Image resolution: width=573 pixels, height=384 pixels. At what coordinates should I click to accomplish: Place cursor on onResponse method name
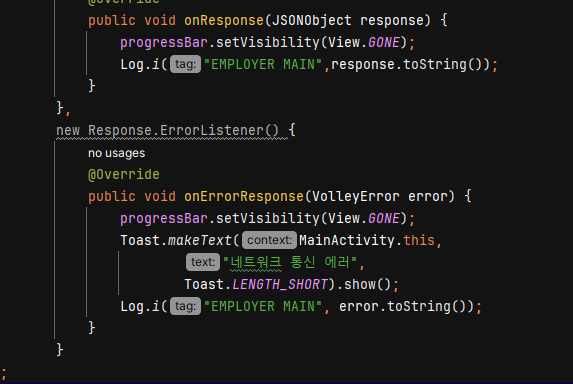coord(224,20)
